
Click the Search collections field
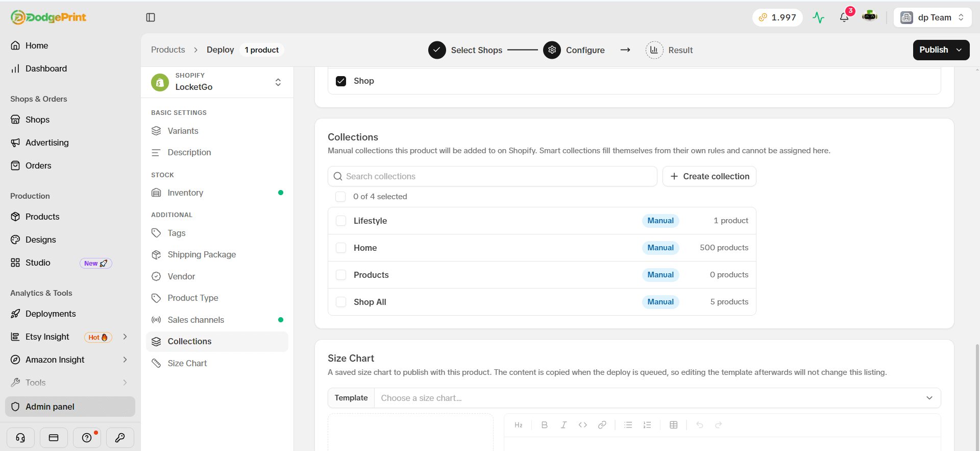(x=492, y=176)
